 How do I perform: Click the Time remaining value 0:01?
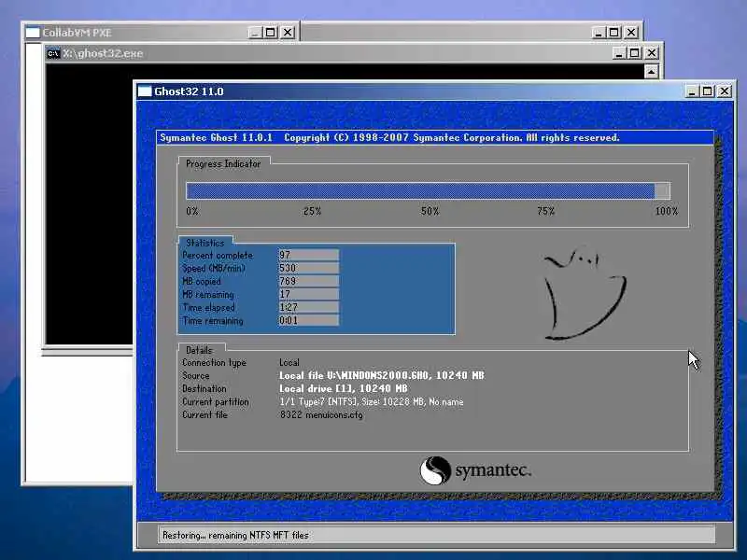point(308,320)
